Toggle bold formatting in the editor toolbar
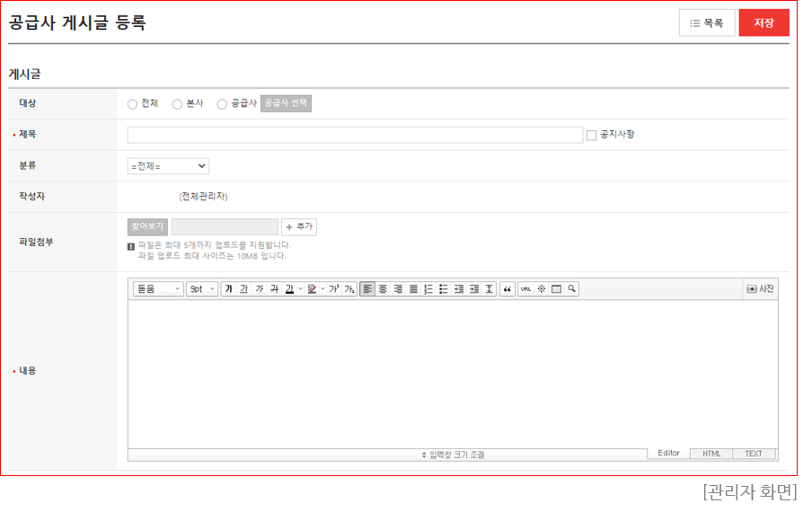Screen dimensions: 812x512 (228, 289)
